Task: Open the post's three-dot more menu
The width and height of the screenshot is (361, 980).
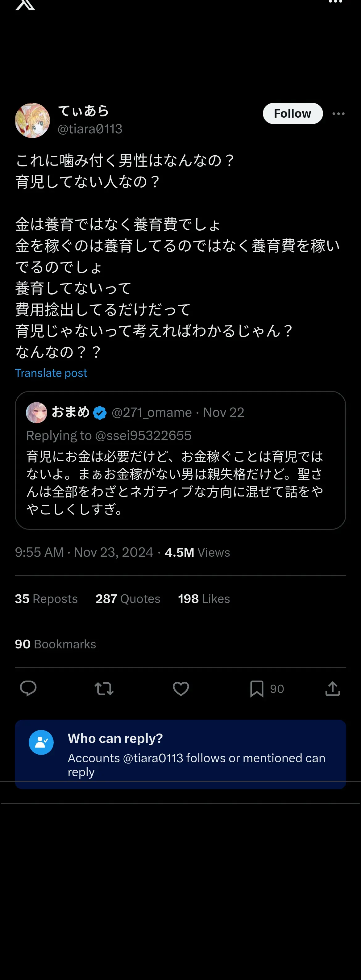Action: (338, 114)
